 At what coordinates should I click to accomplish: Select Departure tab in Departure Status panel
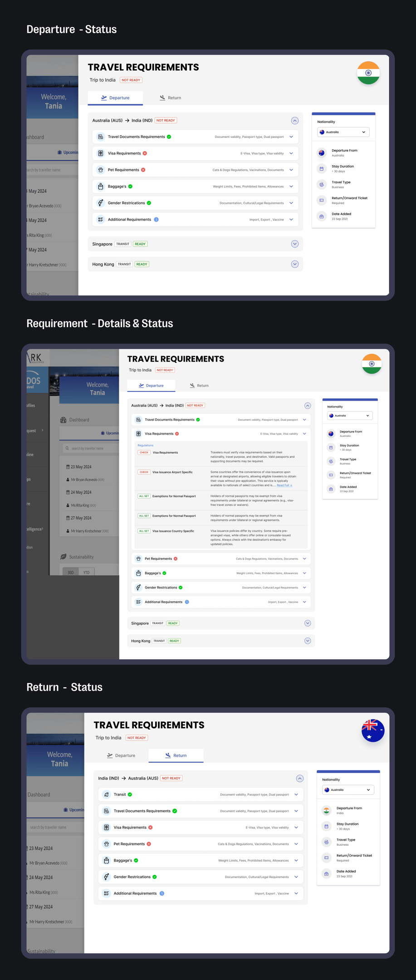115,98
